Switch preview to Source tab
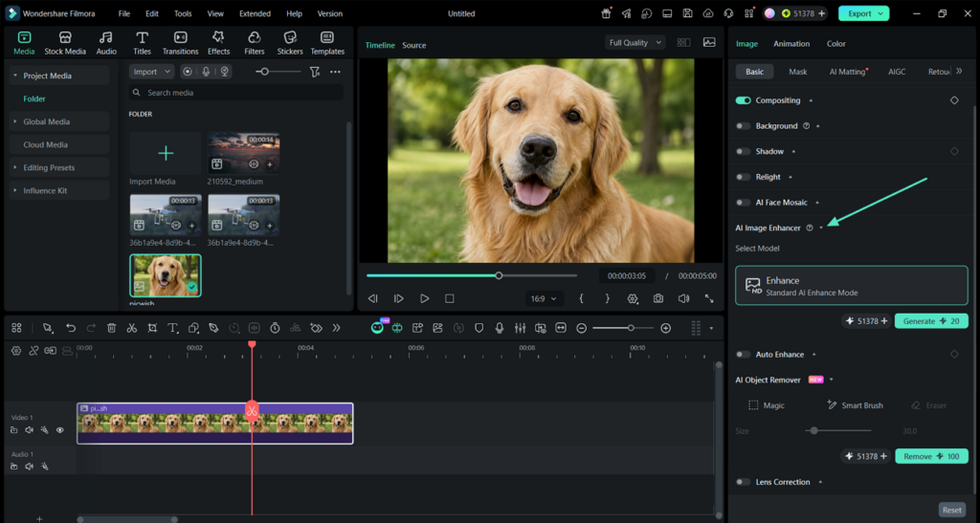The height and width of the screenshot is (523, 980). click(x=413, y=46)
